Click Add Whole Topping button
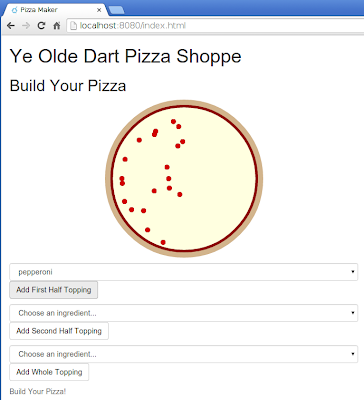364x400 pixels. click(x=49, y=372)
